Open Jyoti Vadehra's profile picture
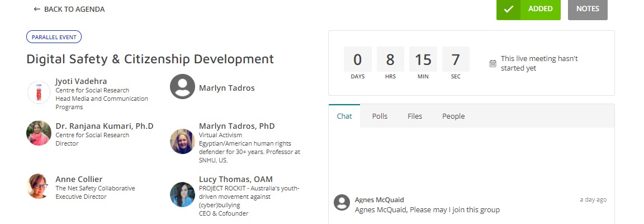 click(39, 92)
